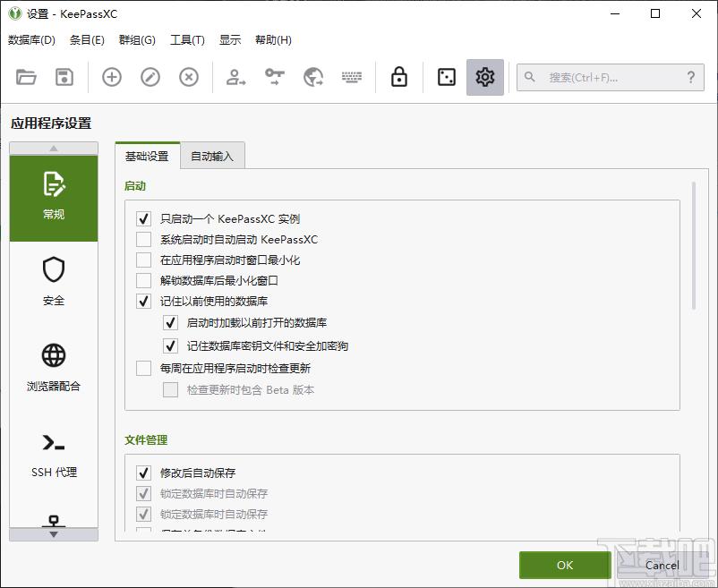Delete entry with the circled X icon

[189, 77]
